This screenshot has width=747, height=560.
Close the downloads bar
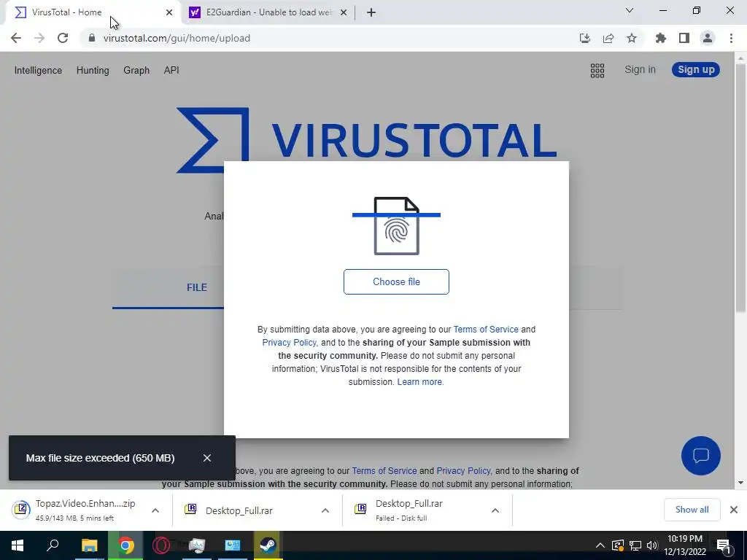[734, 510]
